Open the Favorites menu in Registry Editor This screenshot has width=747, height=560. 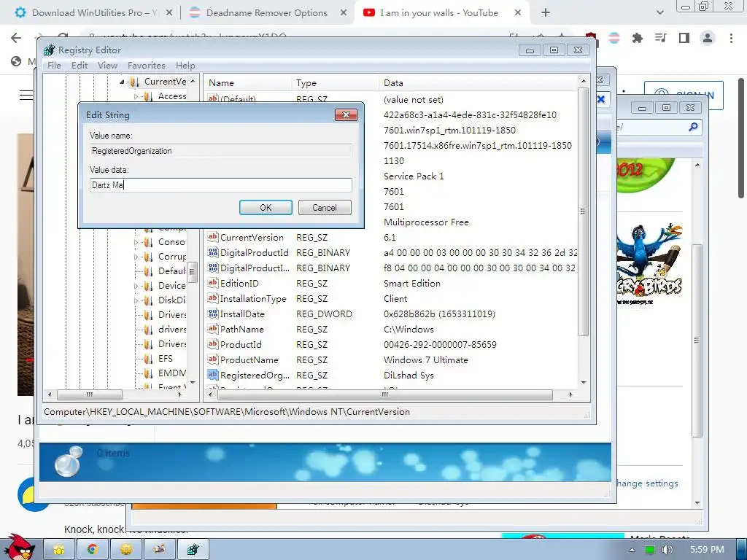click(146, 65)
